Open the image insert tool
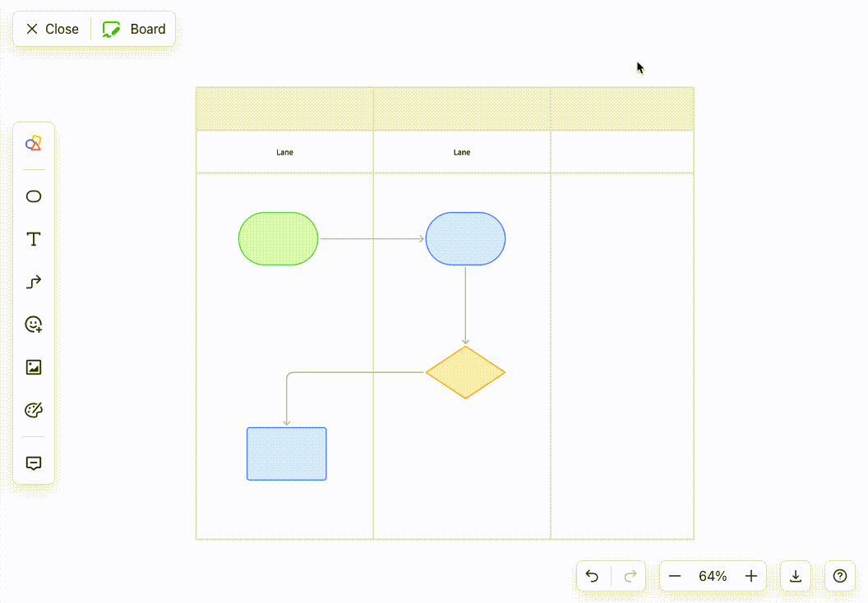Screen dimensions: 868x603 click(x=33, y=367)
